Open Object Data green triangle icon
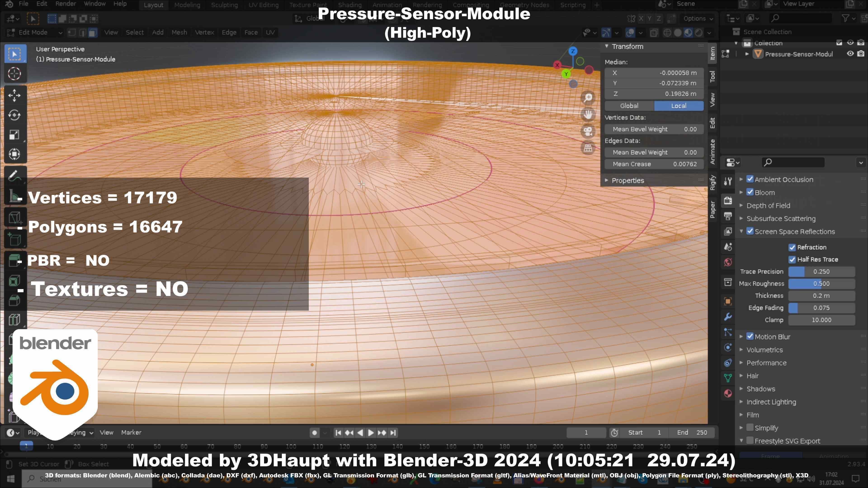 (728, 378)
